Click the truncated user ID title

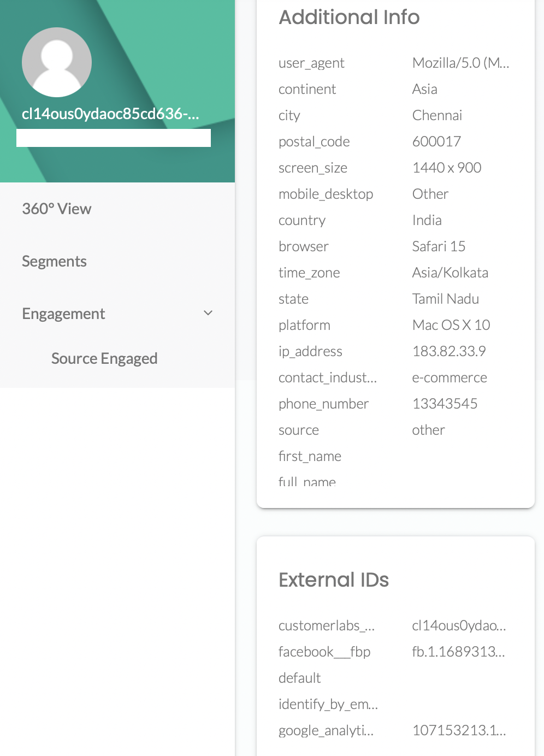click(x=110, y=114)
